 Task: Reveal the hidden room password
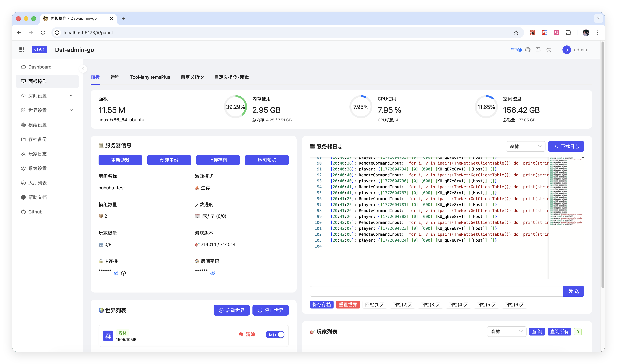tap(213, 273)
